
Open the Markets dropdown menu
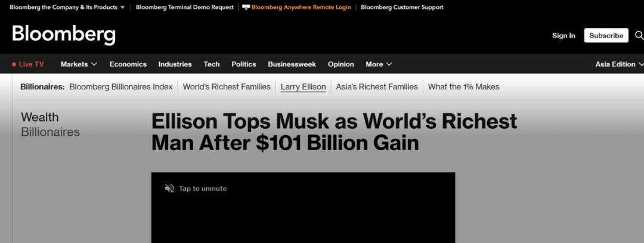tap(79, 64)
